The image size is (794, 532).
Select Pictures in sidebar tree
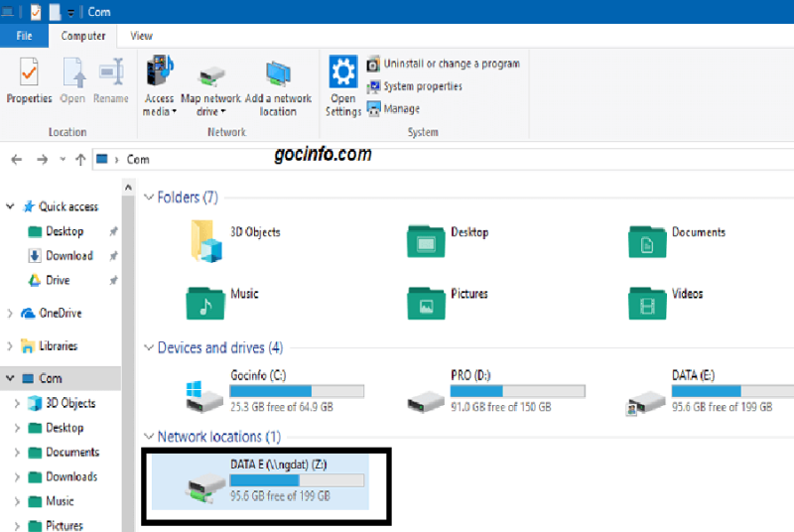tap(56, 525)
